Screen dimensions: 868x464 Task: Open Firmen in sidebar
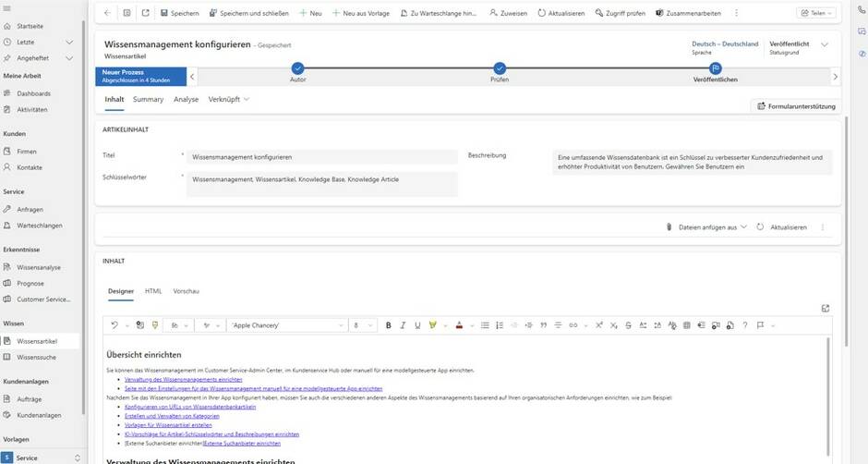click(26, 152)
